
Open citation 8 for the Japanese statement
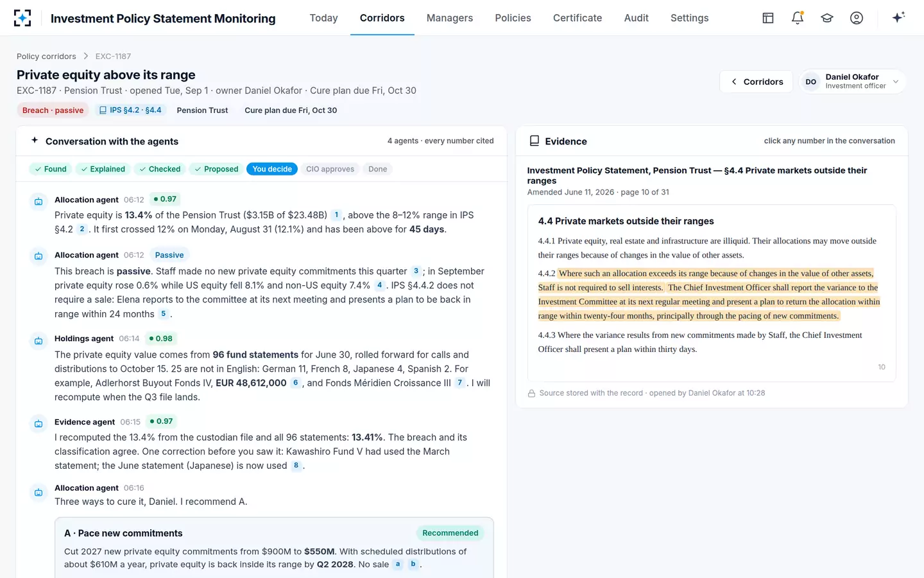[296, 466]
